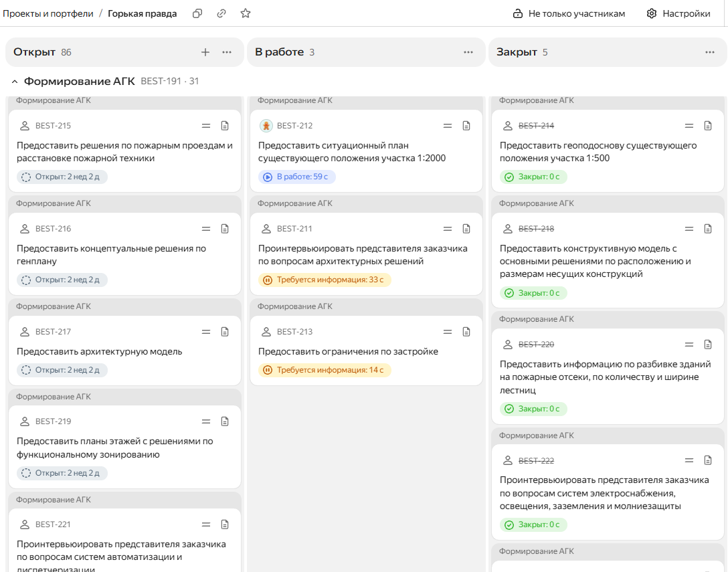Click the plus icon in Открыт column
Screen dimensions: 728x572
click(x=205, y=52)
